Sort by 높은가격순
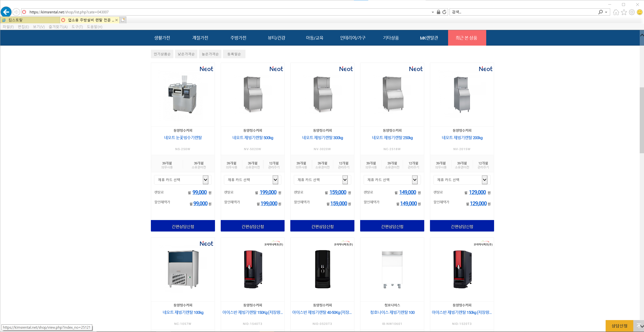 [210, 54]
